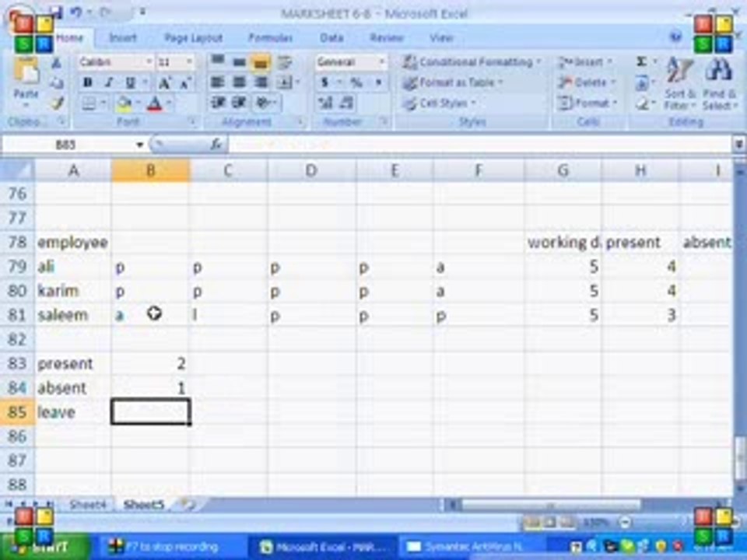Open the Review tab
This screenshot has height=560, width=747.
tap(387, 38)
